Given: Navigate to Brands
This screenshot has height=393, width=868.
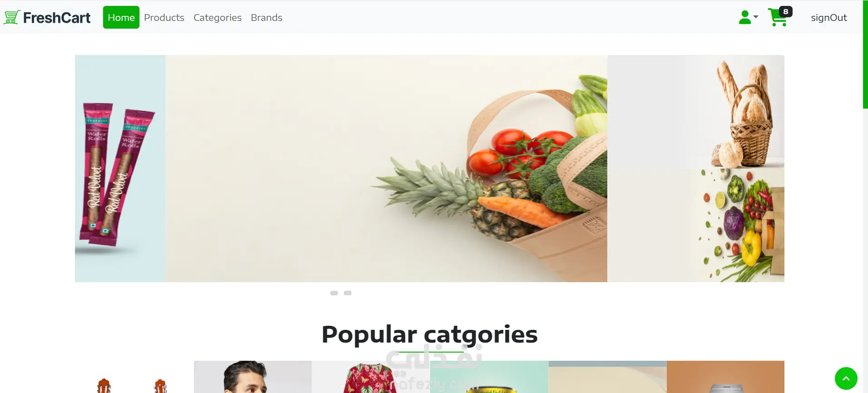Looking at the screenshot, I should 267,17.
